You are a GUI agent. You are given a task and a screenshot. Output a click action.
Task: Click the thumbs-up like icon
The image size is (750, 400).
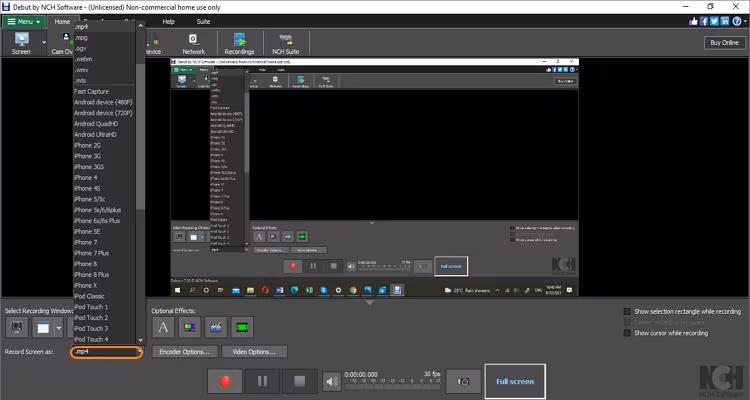coord(694,21)
